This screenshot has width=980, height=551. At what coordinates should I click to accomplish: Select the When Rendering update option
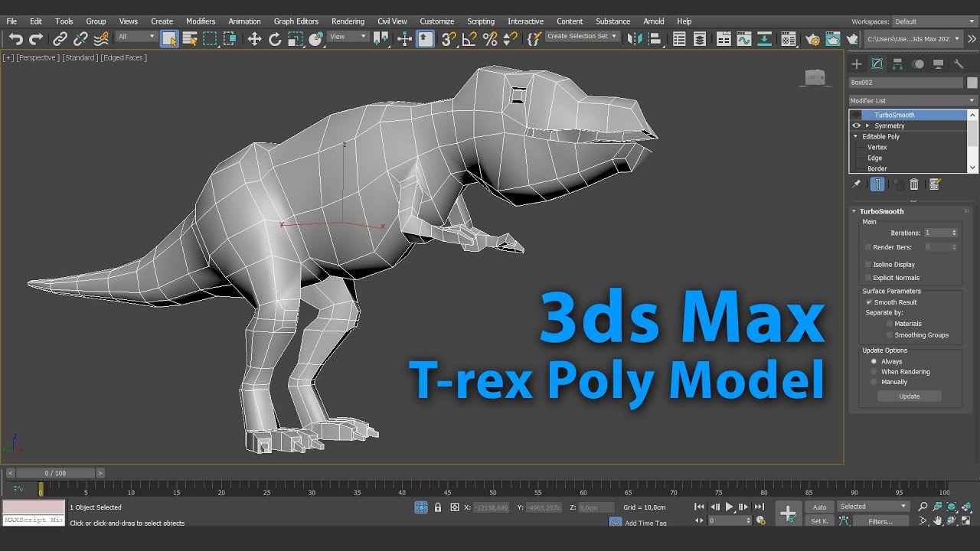pyautogui.click(x=874, y=372)
